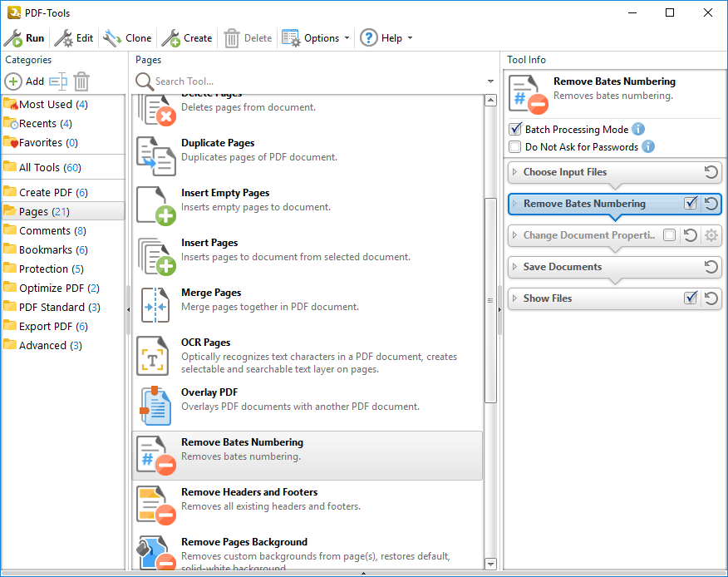Viewport: 728px width, 577px height.
Task: Create a new tool
Action: click(187, 38)
